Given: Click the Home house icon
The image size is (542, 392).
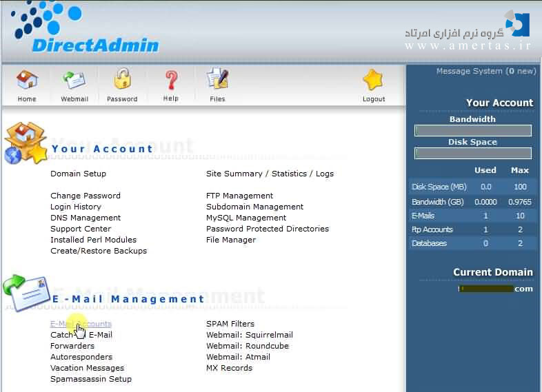Looking at the screenshot, I should (27, 81).
